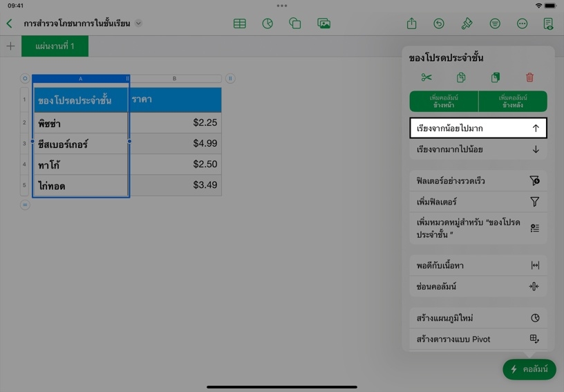The height and width of the screenshot is (392, 564).
Task: Open the insert chart icon in toolbar
Action: [267, 24]
